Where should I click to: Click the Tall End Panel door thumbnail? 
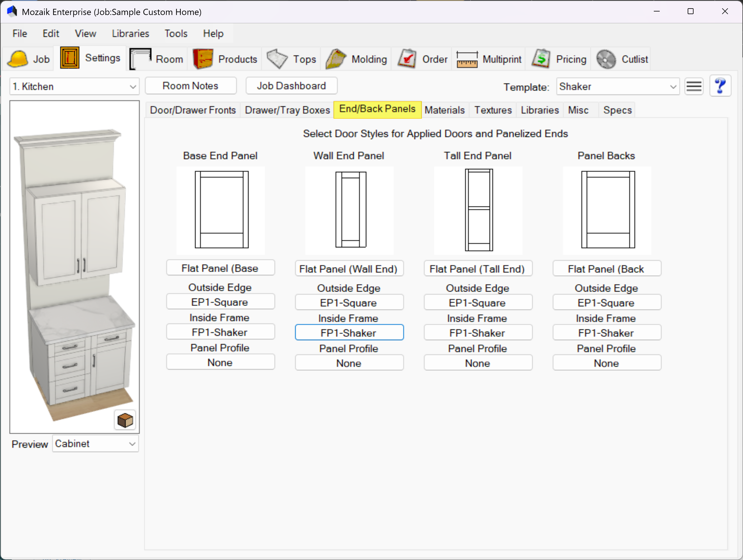(478, 210)
